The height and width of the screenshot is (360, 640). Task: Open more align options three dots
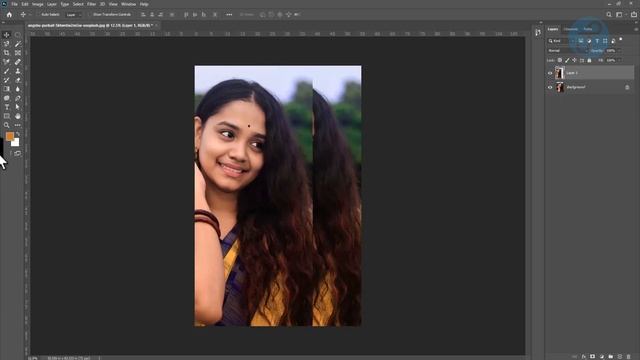(x=229, y=14)
